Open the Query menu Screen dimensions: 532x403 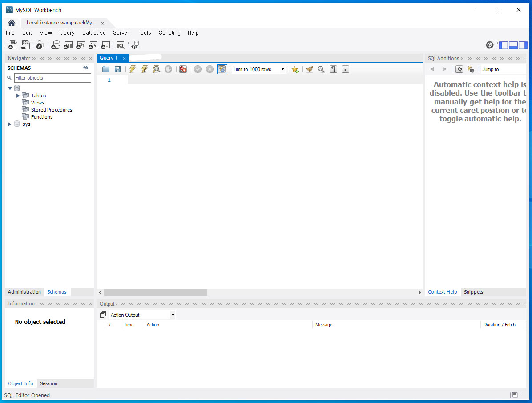click(67, 32)
